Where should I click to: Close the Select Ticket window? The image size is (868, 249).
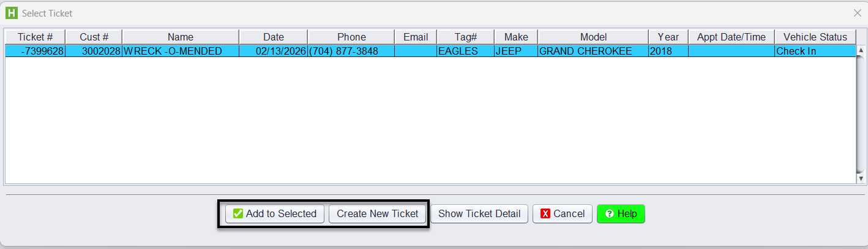pos(857,13)
